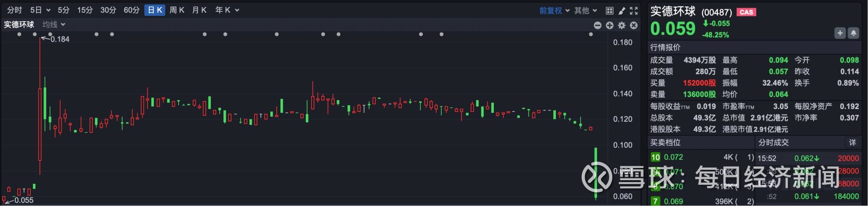868x206 pixels.
Task: Select the highlighted 日K tab
Action: (155, 10)
